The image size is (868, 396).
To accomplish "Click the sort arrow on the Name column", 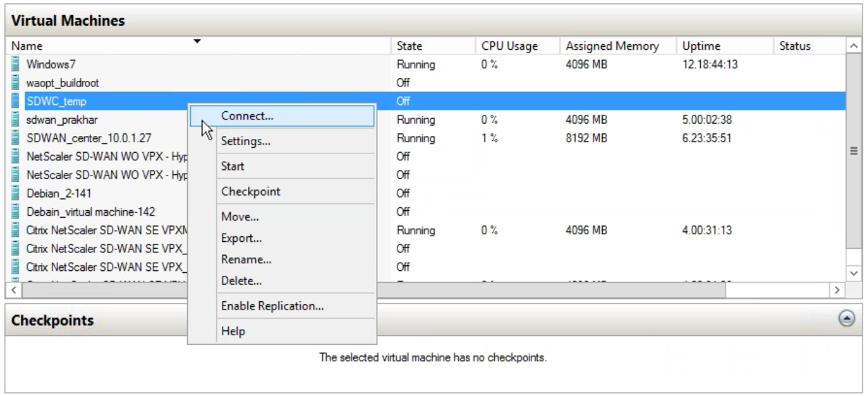I will [197, 41].
